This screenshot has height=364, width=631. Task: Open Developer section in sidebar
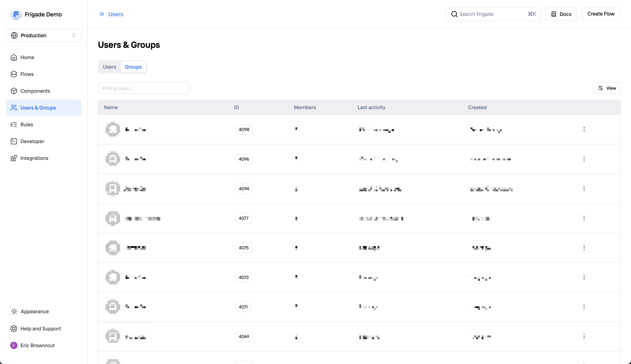pyautogui.click(x=32, y=141)
